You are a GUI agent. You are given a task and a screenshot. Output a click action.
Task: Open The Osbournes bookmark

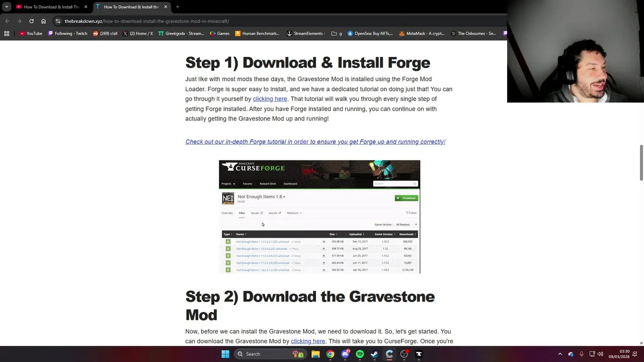[x=474, y=33]
